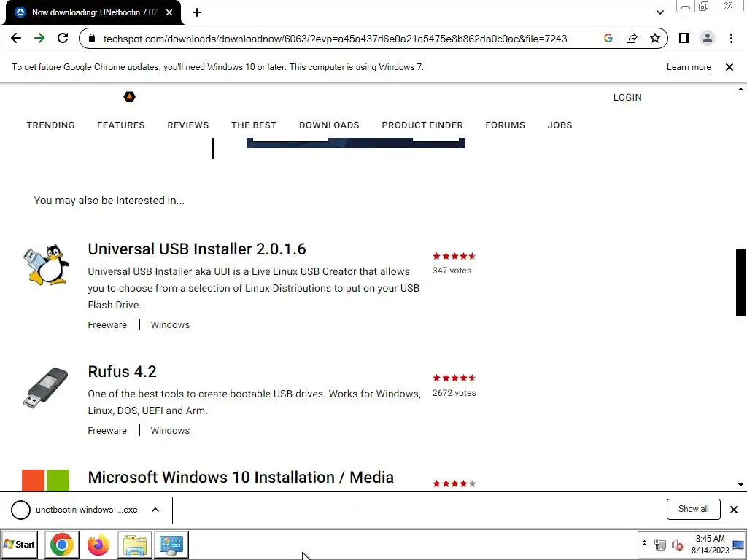Reload the current page
Viewport: 747px width, 560px height.
(x=63, y=38)
